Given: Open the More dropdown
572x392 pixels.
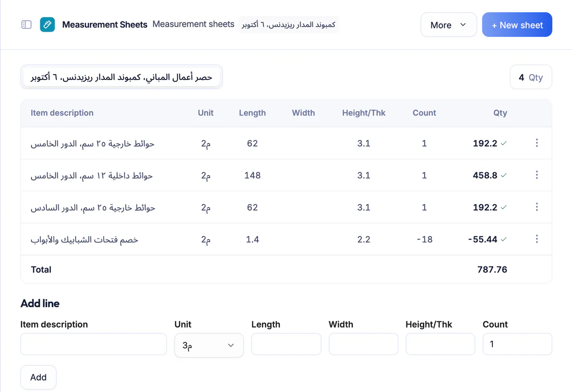Looking at the screenshot, I should click(x=448, y=25).
